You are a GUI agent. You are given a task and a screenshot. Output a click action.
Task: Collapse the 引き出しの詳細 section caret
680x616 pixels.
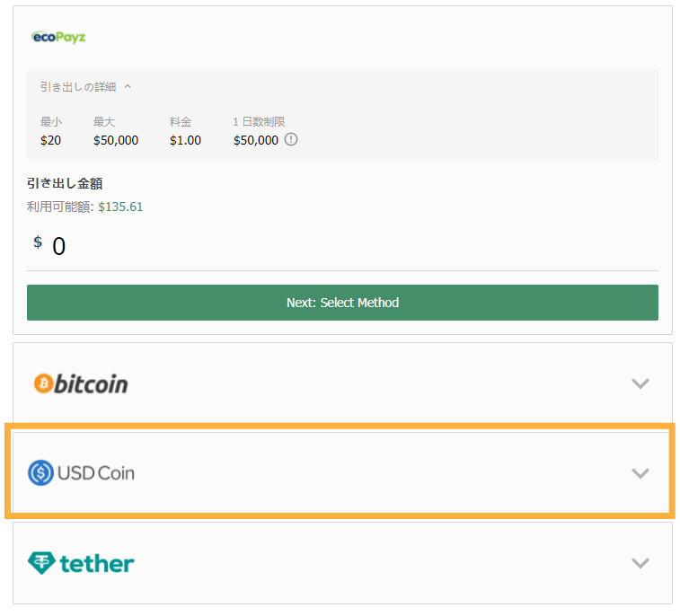coord(128,87)
